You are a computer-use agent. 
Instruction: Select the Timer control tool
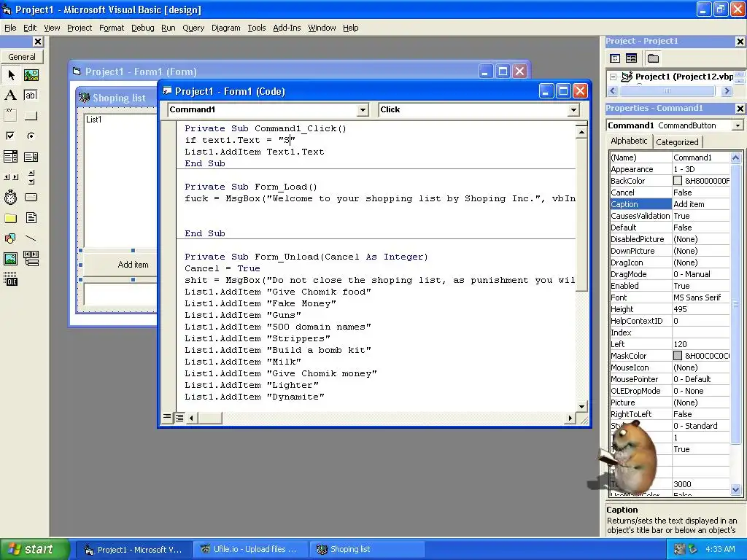11,197
